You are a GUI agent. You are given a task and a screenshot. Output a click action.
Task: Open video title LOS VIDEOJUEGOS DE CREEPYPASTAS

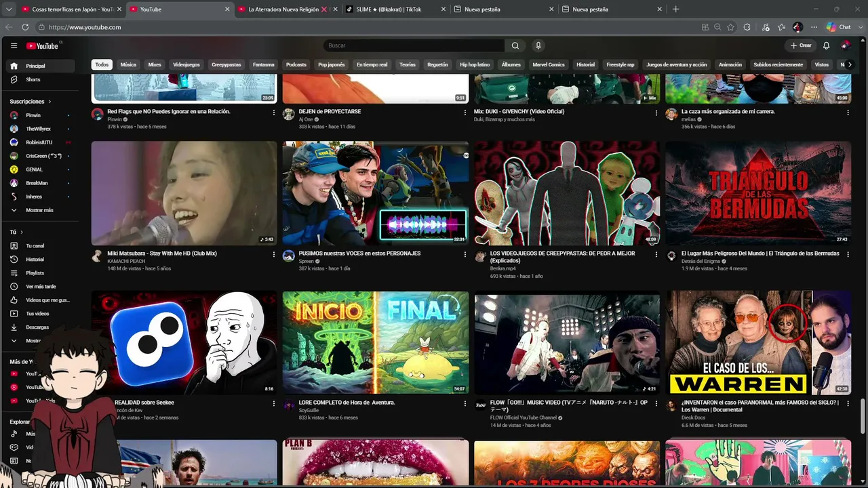563,257
